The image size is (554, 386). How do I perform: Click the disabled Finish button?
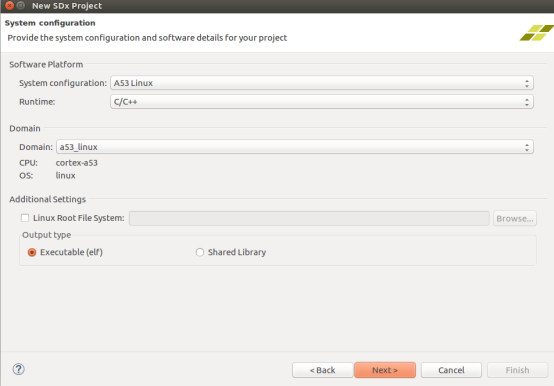[517, 370]
